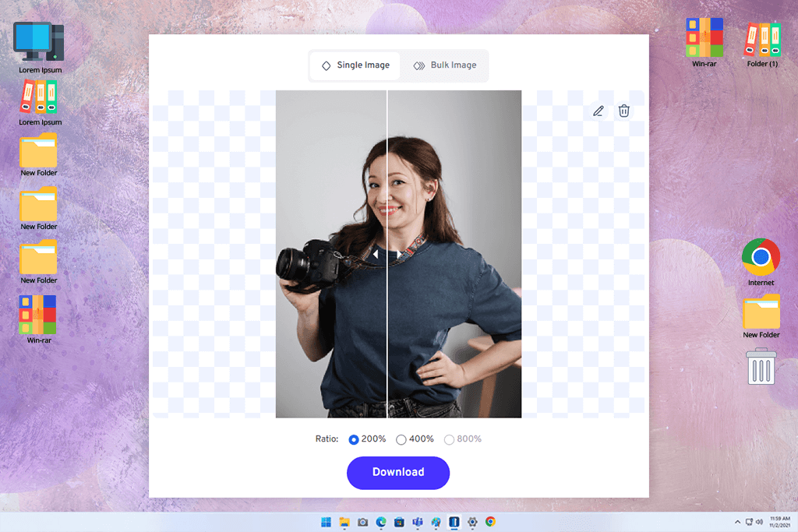Click the network tray icon
The height and width of the screenshot is (532, 798).
749,522
